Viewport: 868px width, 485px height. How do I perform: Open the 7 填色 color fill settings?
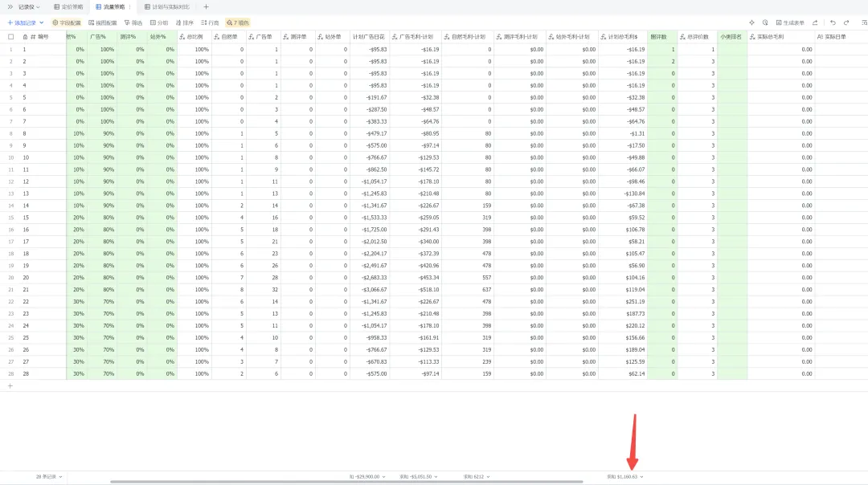(x=237, y=22)
